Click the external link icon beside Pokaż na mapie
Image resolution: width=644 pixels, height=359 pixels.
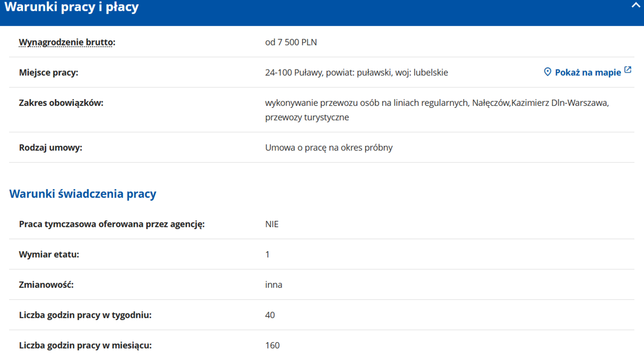[x=628, y=70]
